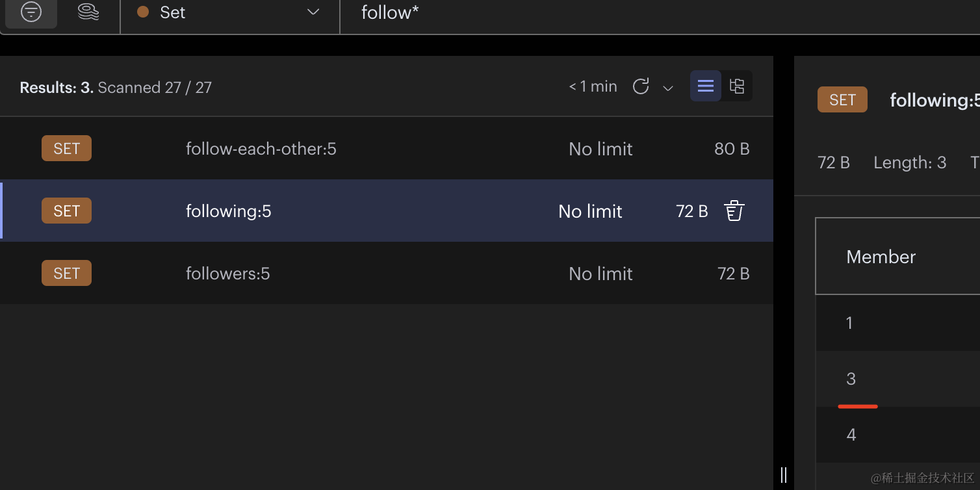This screenshot has height=490, width=980.
Task: Refresh the key list results
Action: tap(641, 86)
